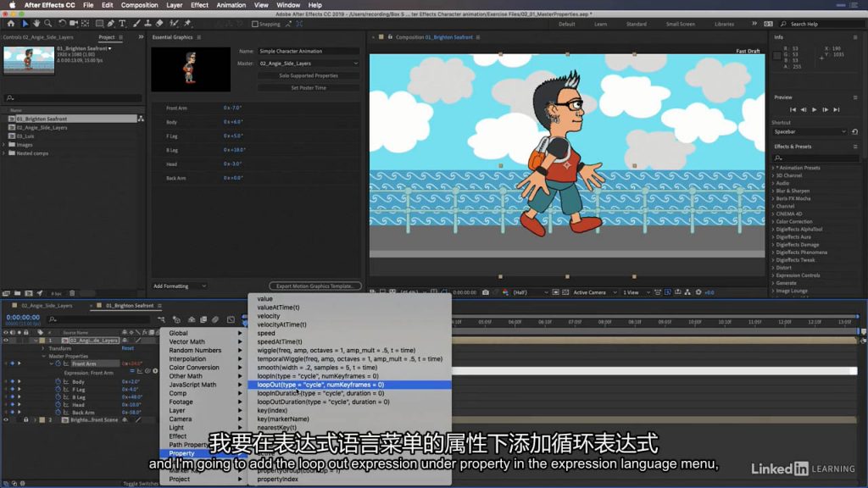The height and width of the screenshot is (488, 868).
Task: Select the Rotation tool
Action: click(x=62, y=24)
